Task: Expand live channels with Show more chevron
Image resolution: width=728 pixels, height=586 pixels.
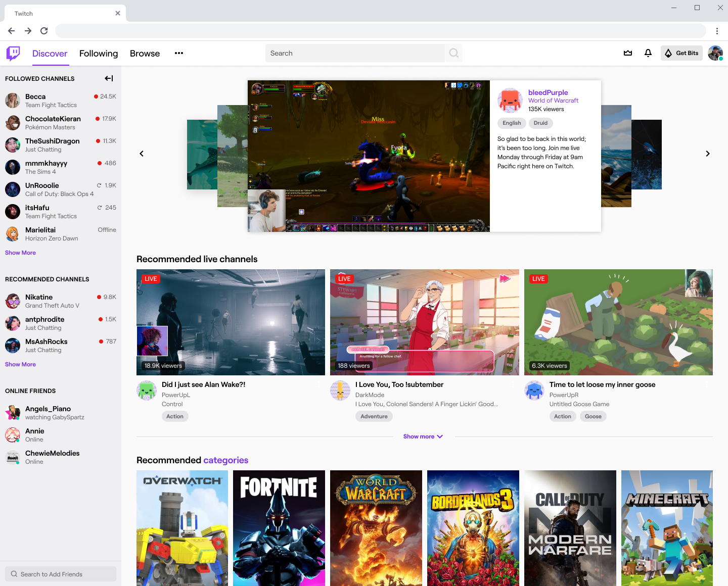Action: coord(423,436)
